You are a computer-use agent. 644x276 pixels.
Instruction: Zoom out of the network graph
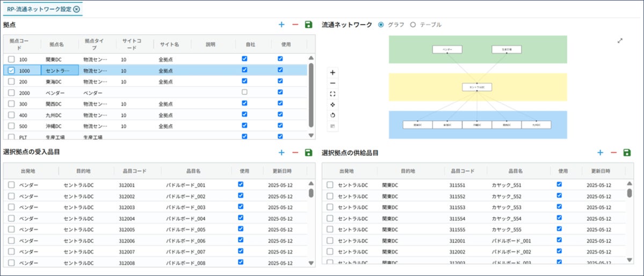[x=332, y=83]
